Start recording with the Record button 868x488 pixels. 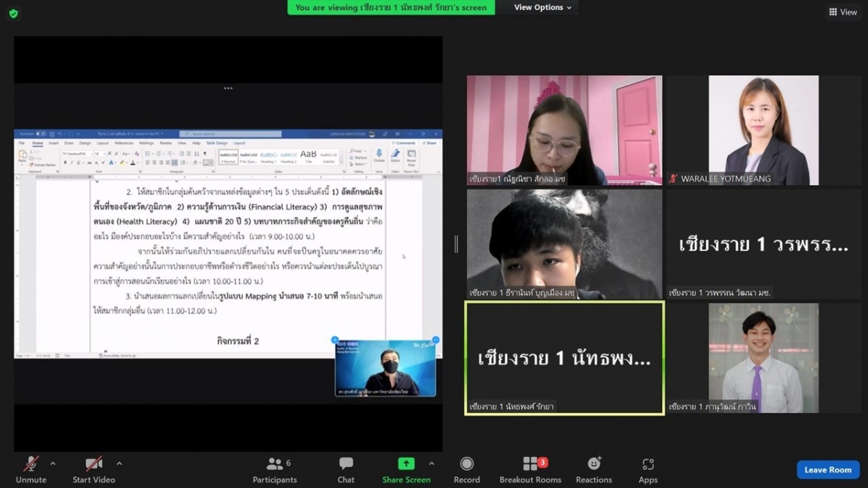[x=467, y=470]
